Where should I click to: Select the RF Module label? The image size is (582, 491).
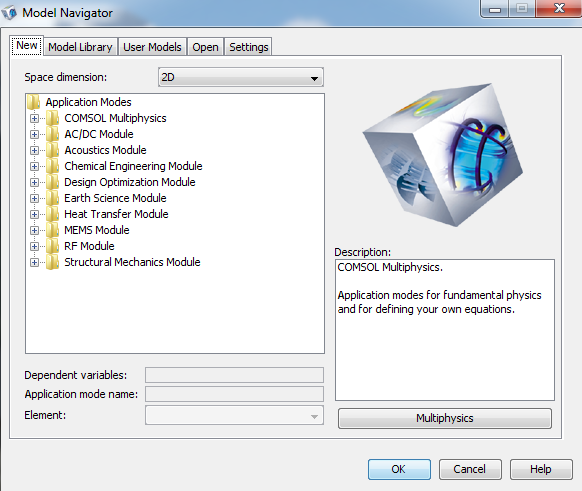(89, 246)
